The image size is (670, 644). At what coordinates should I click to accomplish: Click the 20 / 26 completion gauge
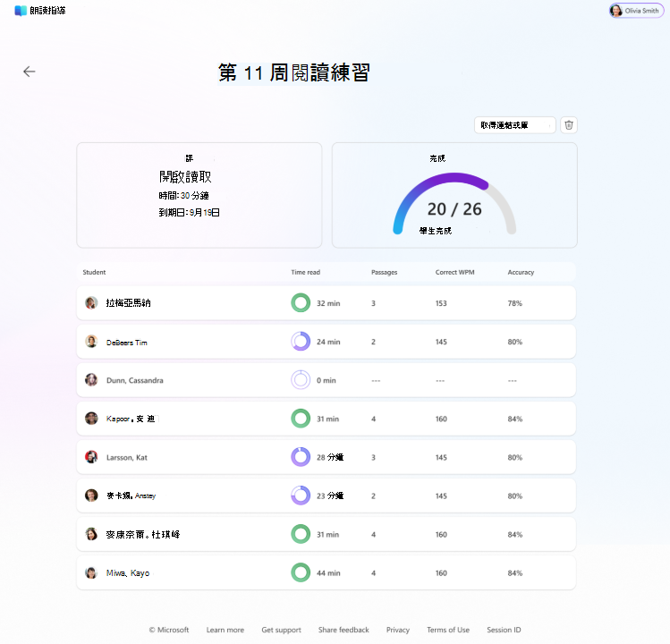pos(454,203)
